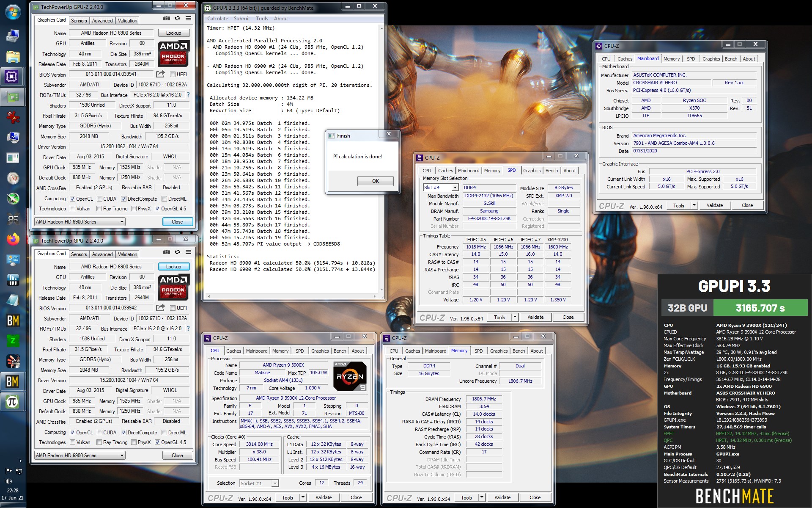
Task: Click Validate in CPU-Z Mainboard window
Action: click(715, 205)
